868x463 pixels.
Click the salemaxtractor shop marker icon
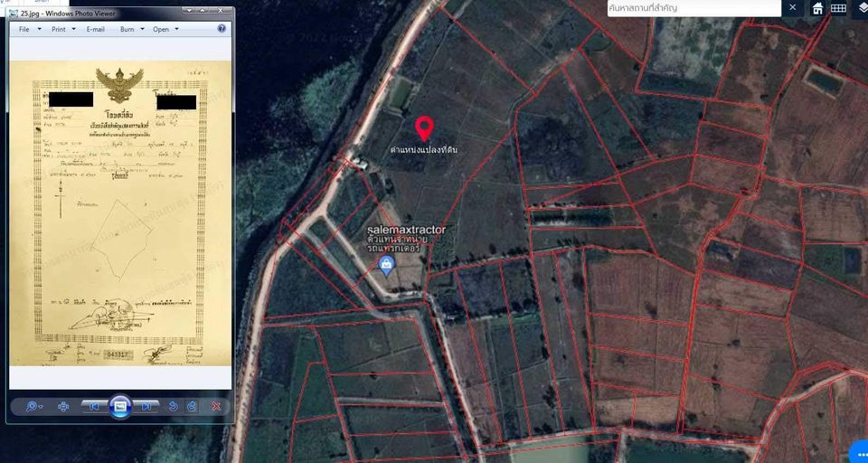[x=386, y=265]
